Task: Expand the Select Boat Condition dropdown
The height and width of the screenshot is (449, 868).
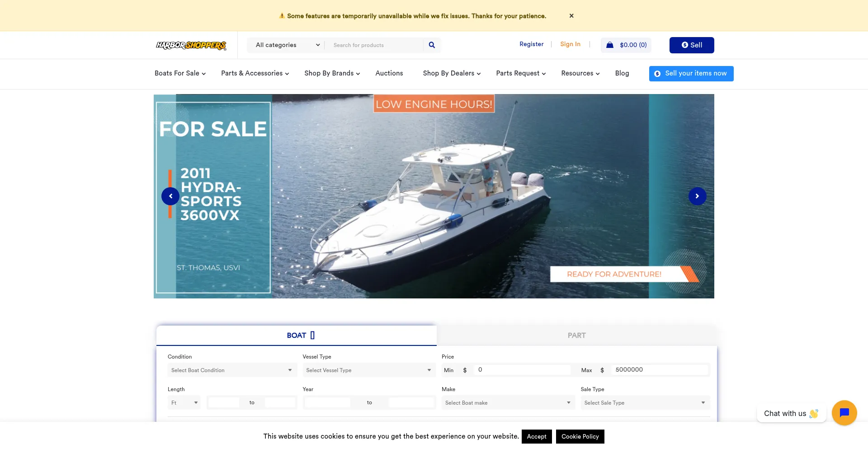Action: (x=232, y=370)
